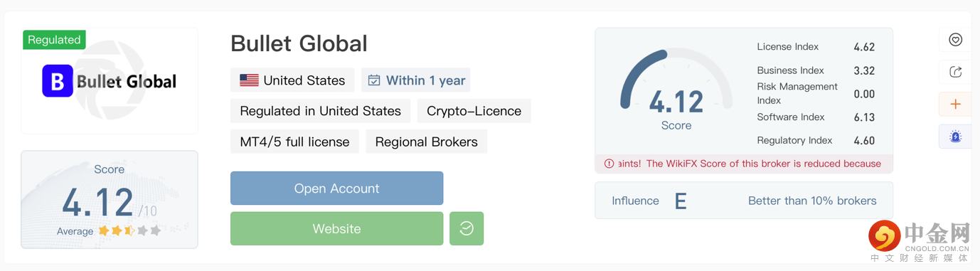Screen dimensions: 980x271
Task: Select the Crypto-Licence tag
Action: (474, 111)
